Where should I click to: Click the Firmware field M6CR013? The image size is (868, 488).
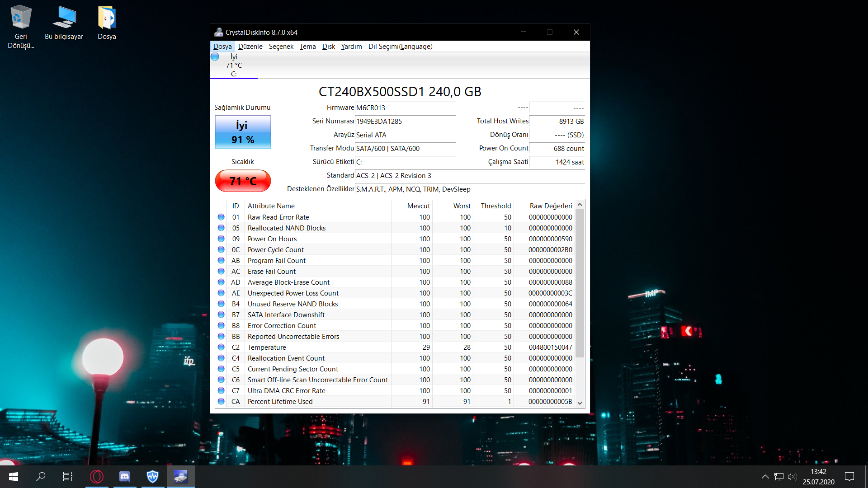[x=406, y=108]
